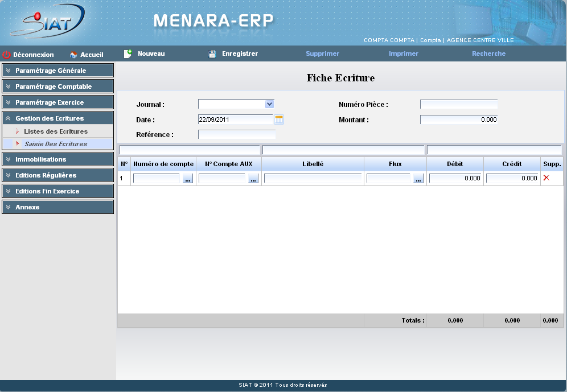Image resolution: width=567 pixels, height=392 pixels.
Task: Open the calendar picker beside the Date field
Action: click(x=279, y=119)
